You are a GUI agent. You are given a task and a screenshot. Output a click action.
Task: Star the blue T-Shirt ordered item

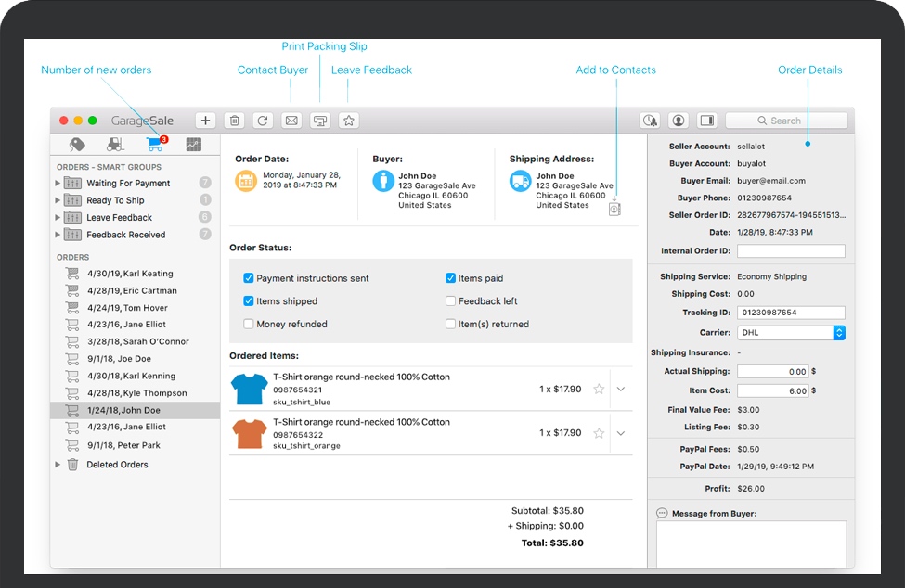coord(599,390)
